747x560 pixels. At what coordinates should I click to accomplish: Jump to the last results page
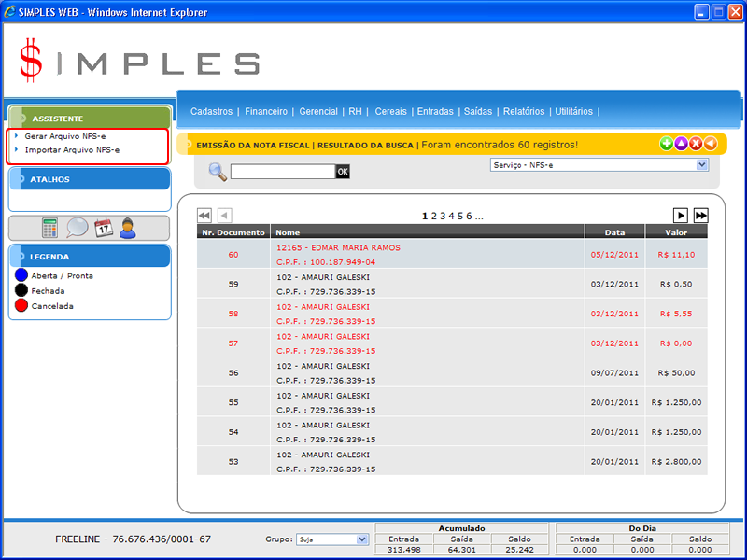pyautogui.click(x=700, y=216)
